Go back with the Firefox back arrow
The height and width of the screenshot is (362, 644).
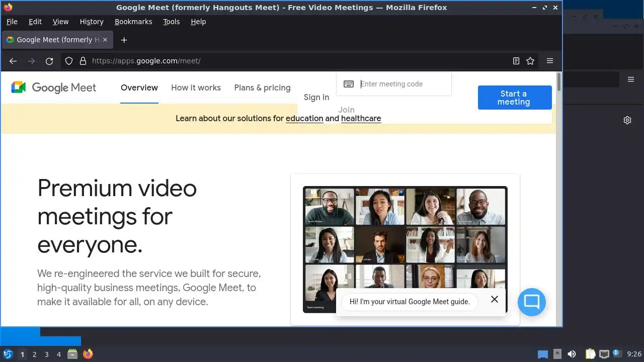pyautogui.click(x=13, y=61)
